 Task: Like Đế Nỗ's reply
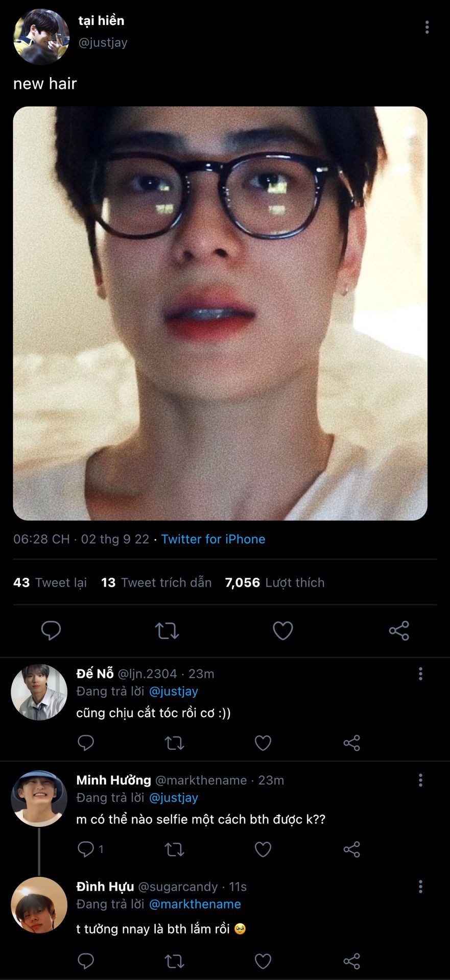pos(263,743)
